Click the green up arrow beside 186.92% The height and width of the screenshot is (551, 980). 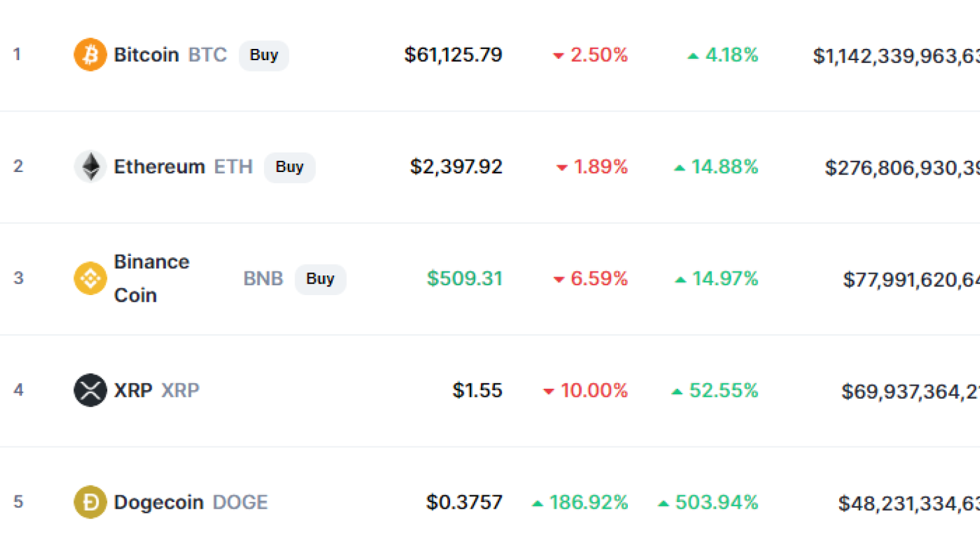[538, 503]
